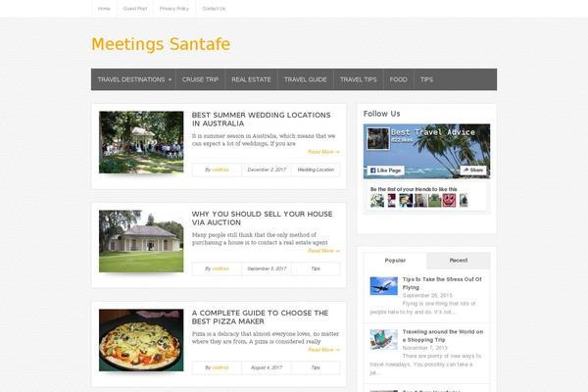588x392 pixels.
Task: Click the author name on the wedding post
Action: 220,170
